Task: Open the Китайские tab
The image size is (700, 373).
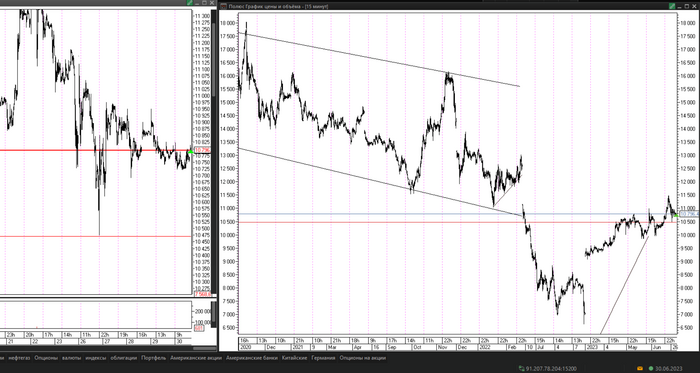Action: pos(294,358)
